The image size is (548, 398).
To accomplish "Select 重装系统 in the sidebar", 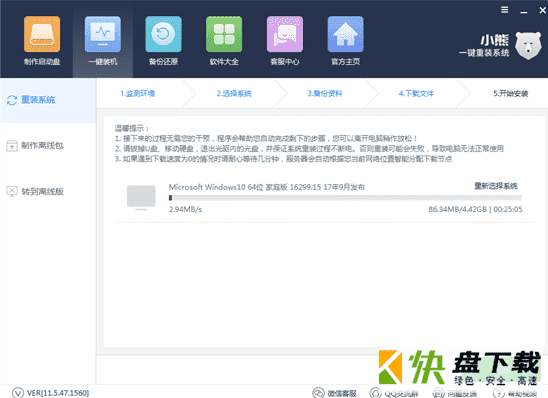I will (x=48, y=100).
